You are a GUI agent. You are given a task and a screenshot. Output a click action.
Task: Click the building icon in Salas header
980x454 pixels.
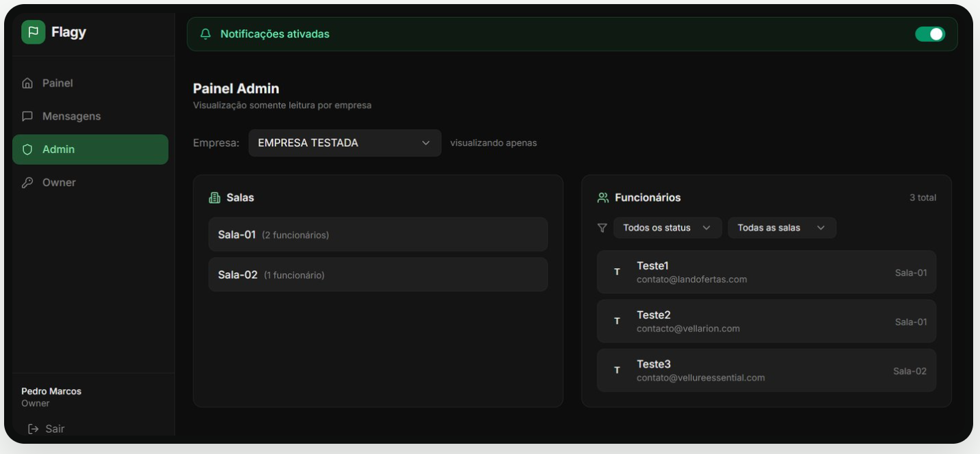pos(214,198)
